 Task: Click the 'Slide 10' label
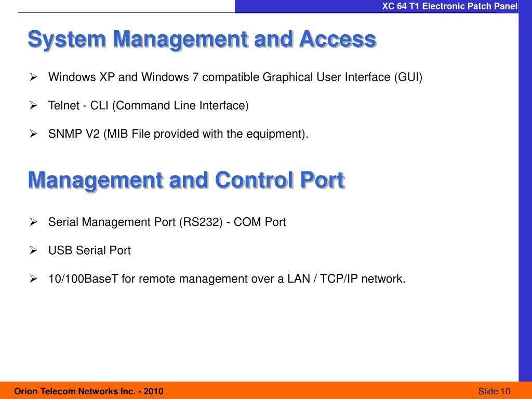tap(494, 391)
